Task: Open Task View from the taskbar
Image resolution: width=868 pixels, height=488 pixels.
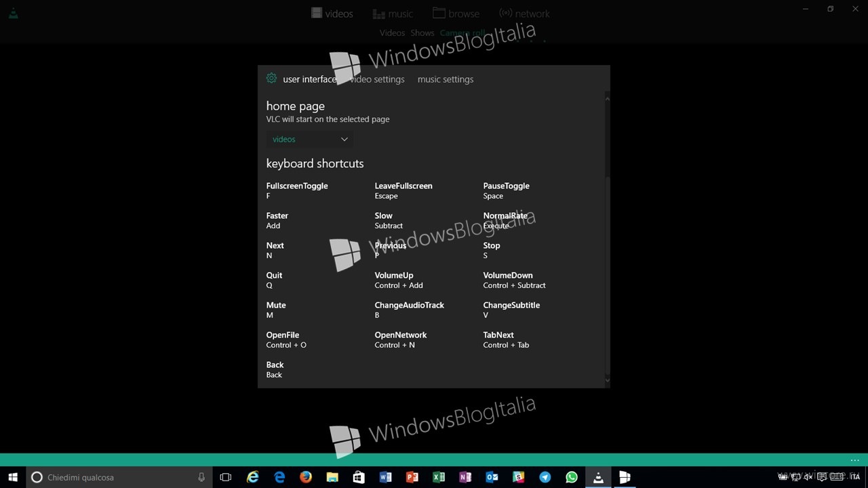Action: pyautogui.click(x=226, y=477)
